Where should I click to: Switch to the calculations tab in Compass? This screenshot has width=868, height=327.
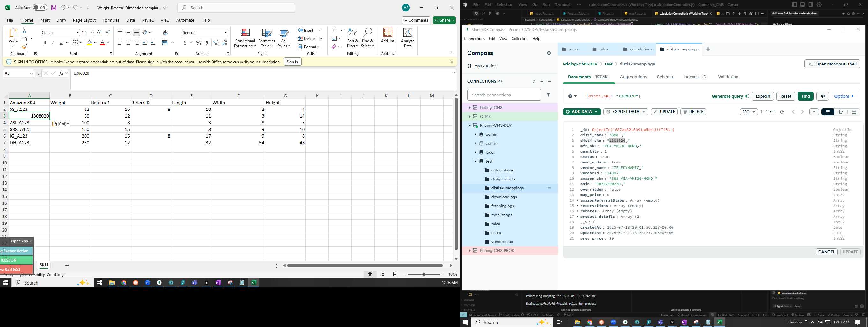(638, 49)
